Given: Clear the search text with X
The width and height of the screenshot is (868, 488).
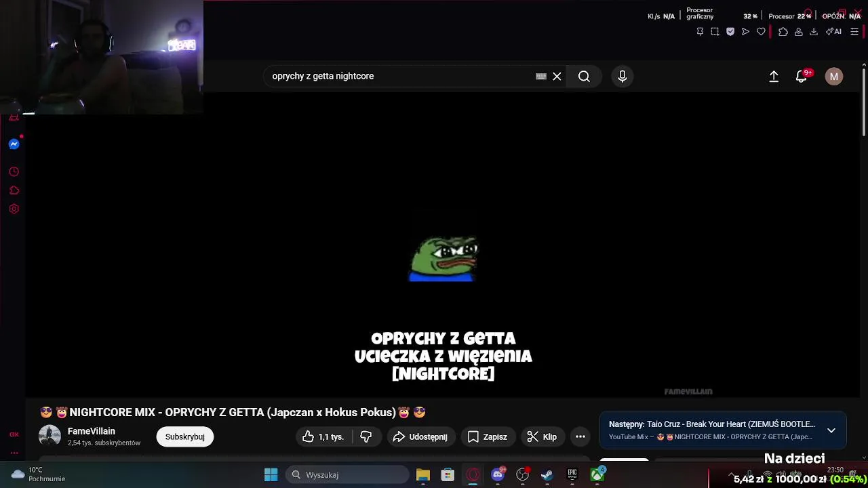Looking at the screenshot, I should 557,77.
